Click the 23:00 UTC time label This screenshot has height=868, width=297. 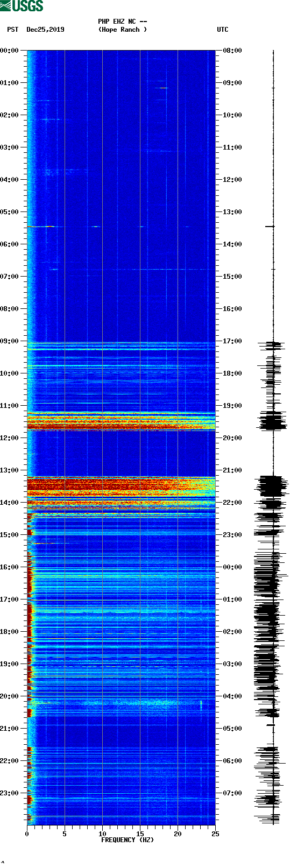tap(232, 535)
